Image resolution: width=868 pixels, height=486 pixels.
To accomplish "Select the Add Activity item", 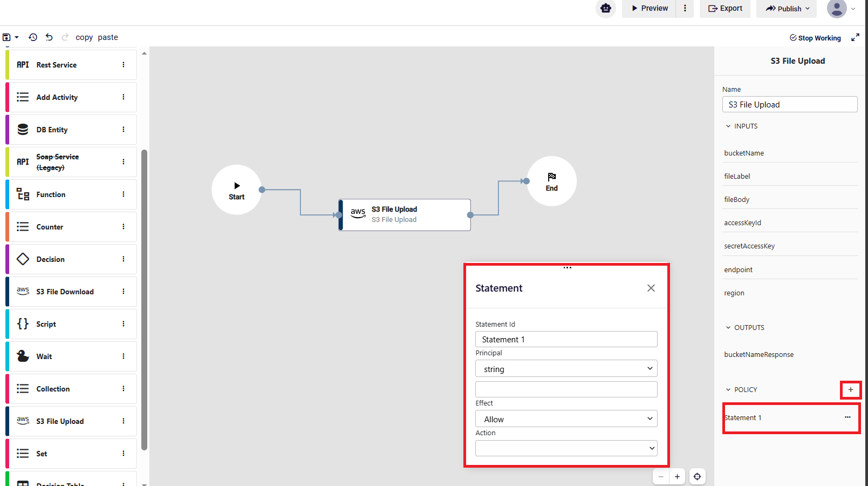I will pyautogui.click(x=71, y=97).
